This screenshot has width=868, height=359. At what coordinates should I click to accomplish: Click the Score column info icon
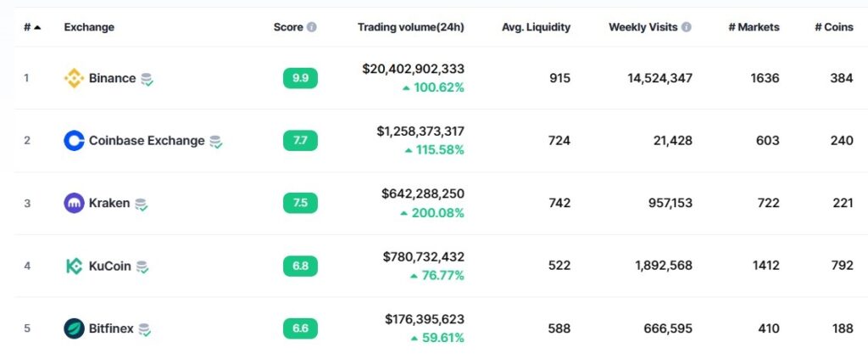click(x=312, y=27)
